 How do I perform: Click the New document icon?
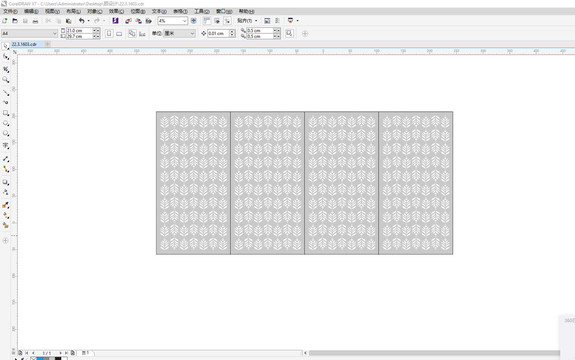[5, 21]
